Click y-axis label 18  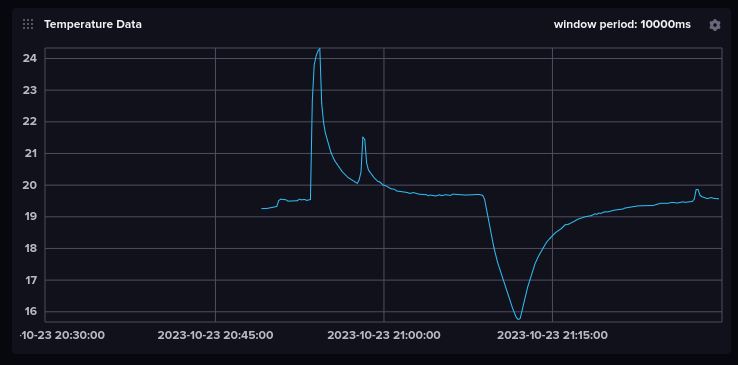click(30, 248)
